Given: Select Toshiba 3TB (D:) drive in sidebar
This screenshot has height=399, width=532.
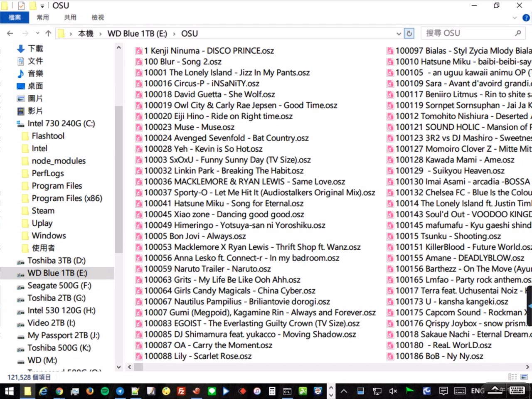Looking at the screenshot, I should pyautogui.click(x=57, y=261).
